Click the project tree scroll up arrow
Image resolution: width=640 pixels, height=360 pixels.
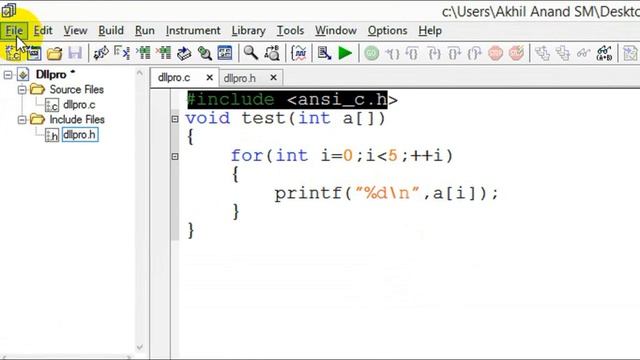click(140, 73)
